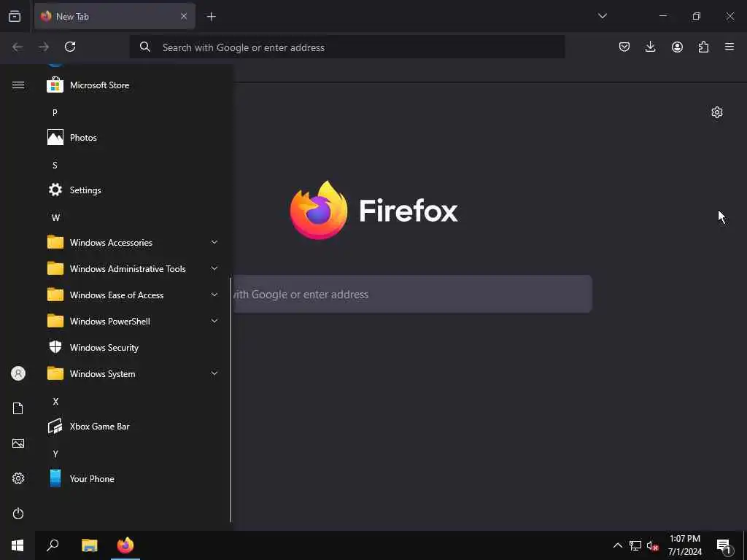Open a new tab with the plus button
The height and width of the screenshot is (560, 747).
(211, 17)
